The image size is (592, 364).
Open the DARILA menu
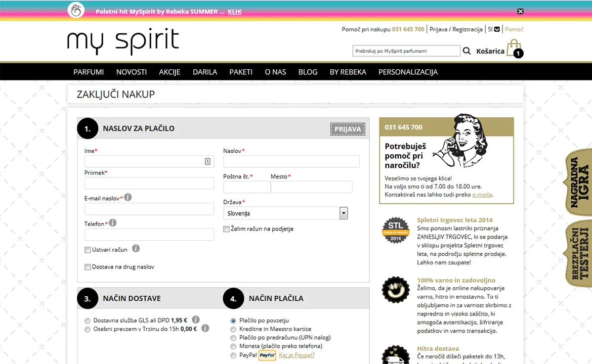point(204,72)
